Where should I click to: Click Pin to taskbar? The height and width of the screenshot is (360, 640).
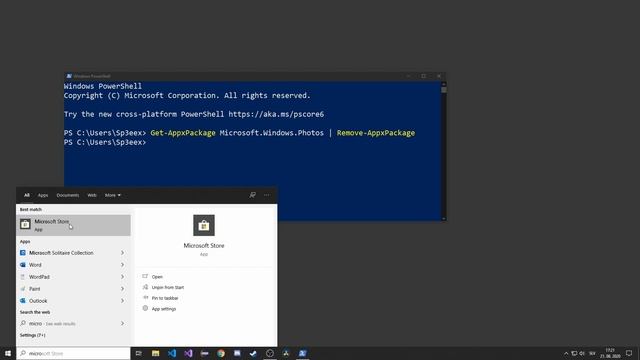point(165,298)
